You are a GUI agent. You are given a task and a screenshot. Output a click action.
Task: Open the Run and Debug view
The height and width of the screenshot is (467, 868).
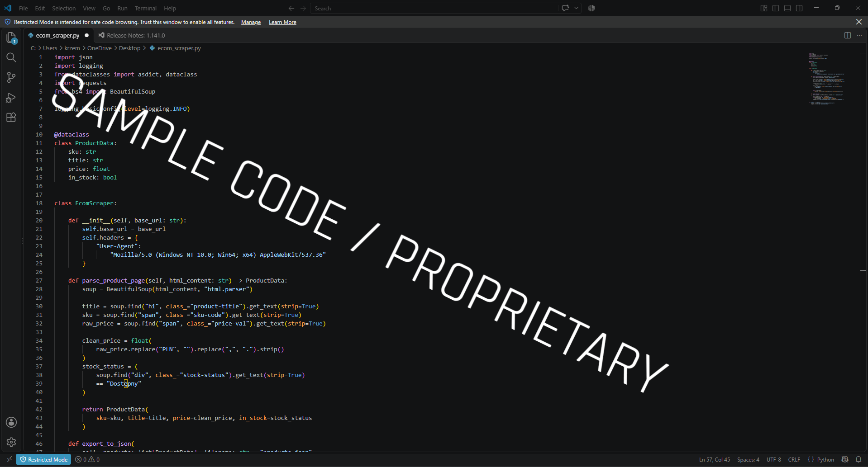point(11,98)
